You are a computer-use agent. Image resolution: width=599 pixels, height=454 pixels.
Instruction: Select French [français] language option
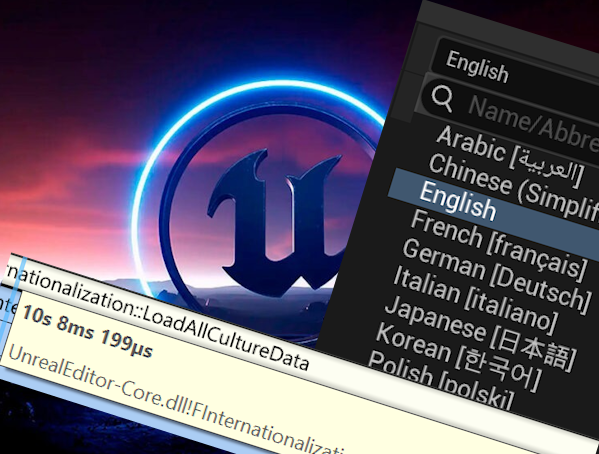pos(499,245)
